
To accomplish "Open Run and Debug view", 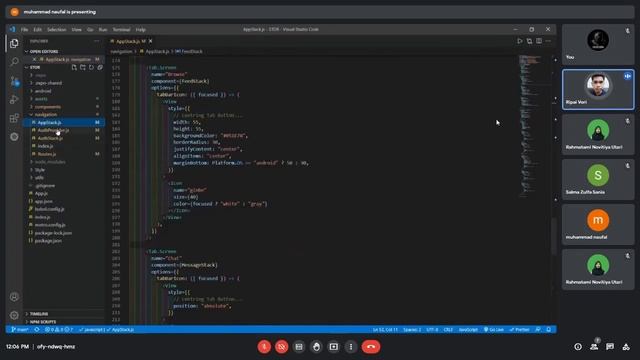I will click(x=14, y=99).
